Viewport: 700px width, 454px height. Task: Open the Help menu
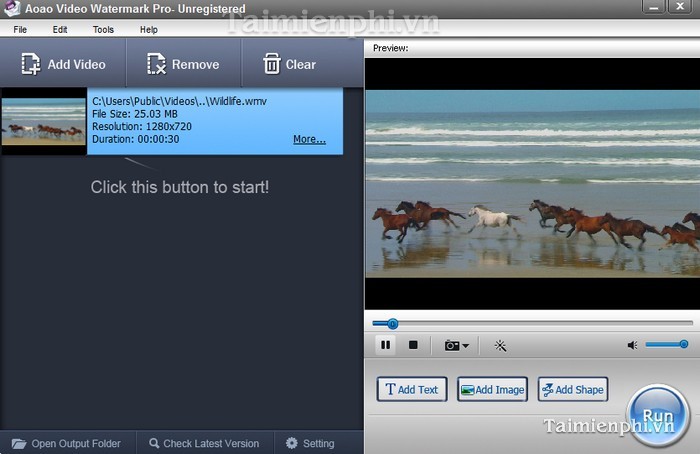tap(149, 29)
